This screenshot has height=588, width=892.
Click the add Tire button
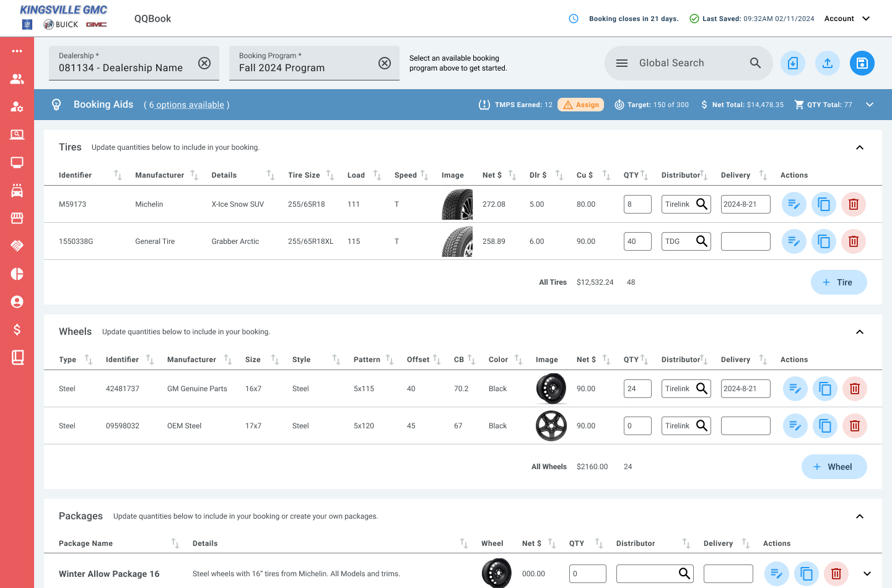pyautogui.click(x=838, y=282)
